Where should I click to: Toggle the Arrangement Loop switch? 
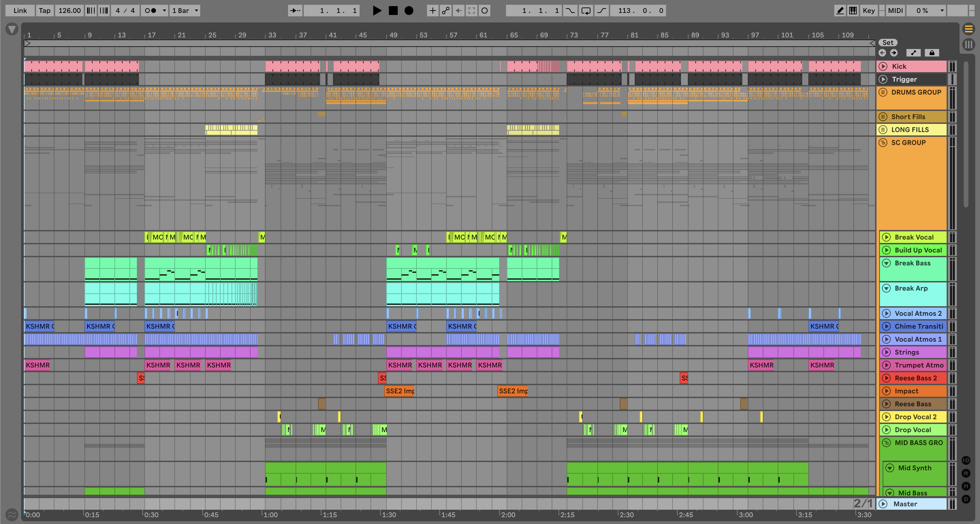(586, 11)
